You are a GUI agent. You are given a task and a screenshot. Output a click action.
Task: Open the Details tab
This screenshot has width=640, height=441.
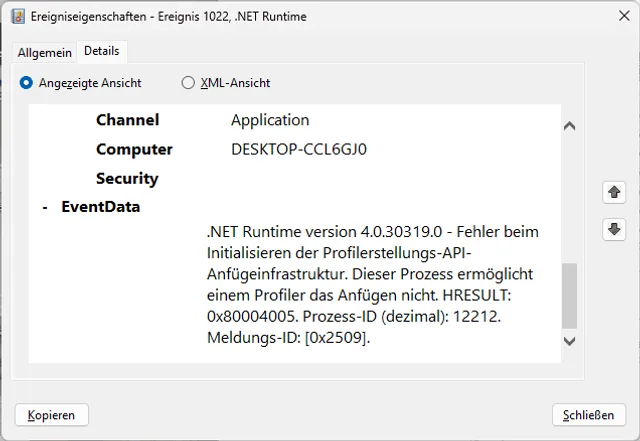pos(102,51)
